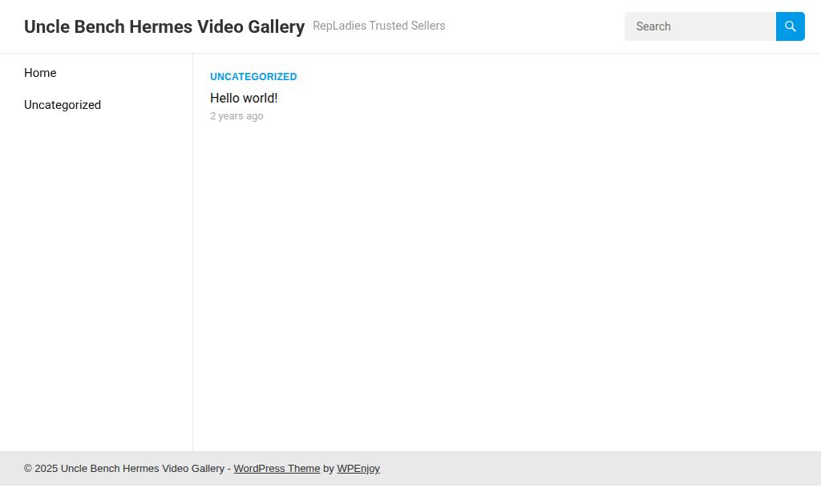Go to Home in the sidebar
Viewport: 821px width, 504px height.
(x=40, y=73)
